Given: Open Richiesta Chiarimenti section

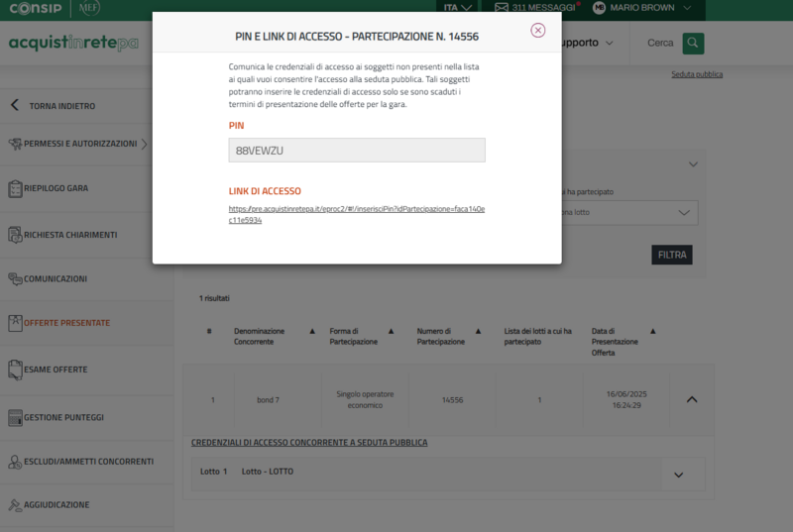Looking at the screenshot, I should [x=70, y=235].
